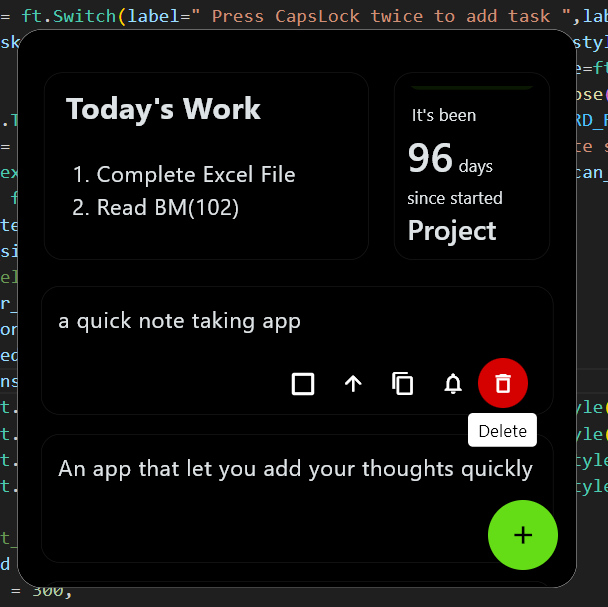Click the bell reminder icon
Screen dimensions: 608x607
(x=453, y=383)
